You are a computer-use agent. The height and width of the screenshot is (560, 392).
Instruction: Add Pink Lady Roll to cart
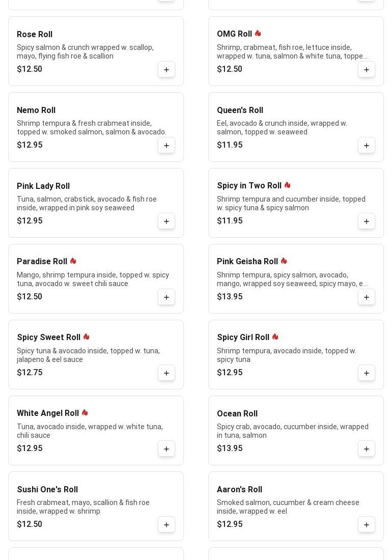coord(166,221)
